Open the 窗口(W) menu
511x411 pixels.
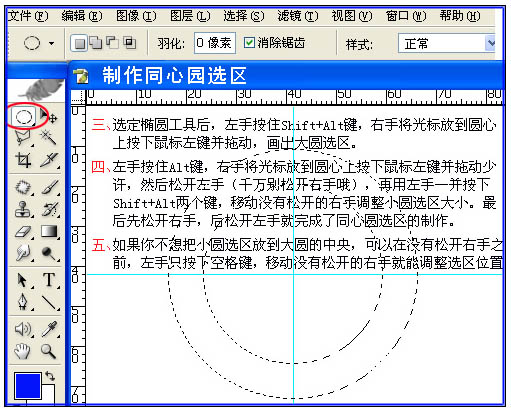(406, 16)
